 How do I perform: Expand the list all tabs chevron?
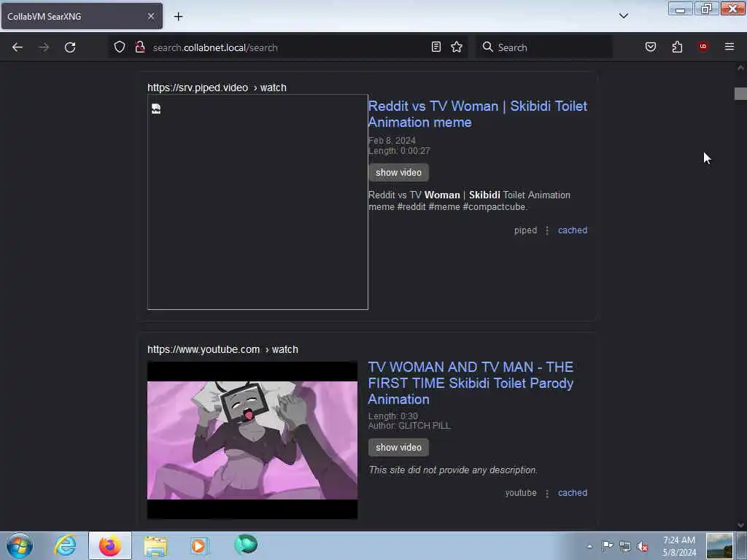point(623,16)
